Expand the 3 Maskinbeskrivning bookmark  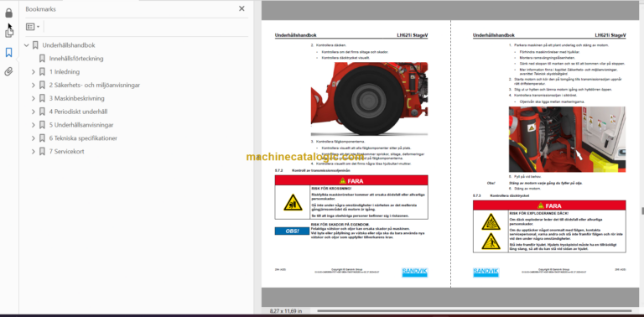tap(34, 98)
